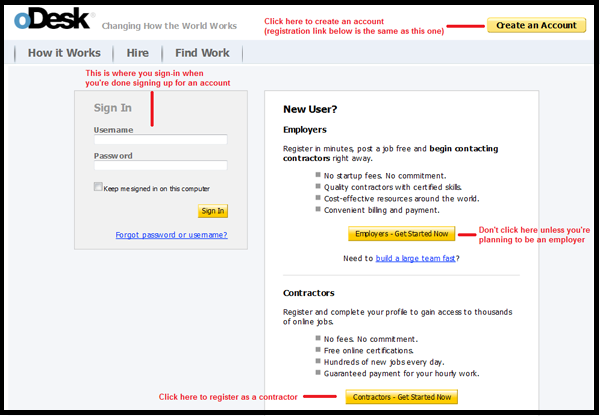
Task: Click the 'No startup fees. No commitment.' bullet
Action: pyautogui.click(x=385, y=176)
